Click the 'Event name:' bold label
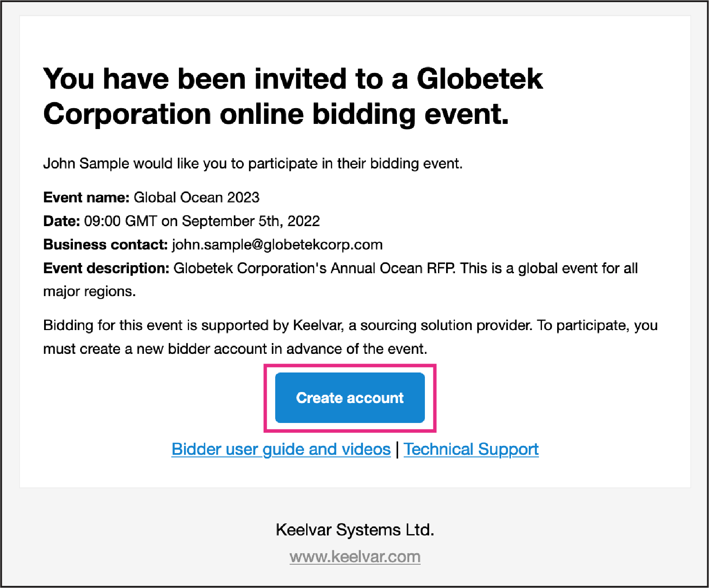The height and width of the screenshot is (588, 709). click(87, 197)
